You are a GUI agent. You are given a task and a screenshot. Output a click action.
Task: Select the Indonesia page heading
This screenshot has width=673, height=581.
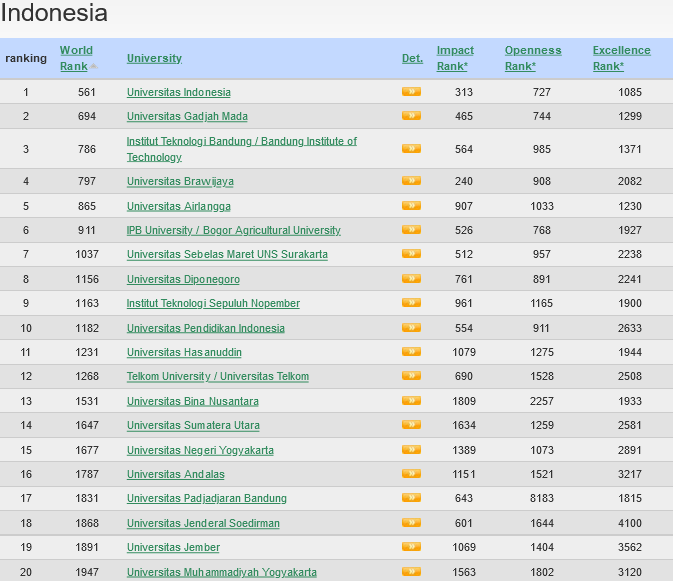coord(54,13)
